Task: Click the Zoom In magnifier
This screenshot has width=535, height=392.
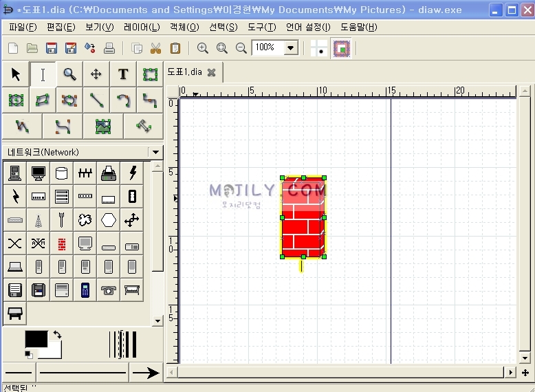Action: pyautogui.click(x=203, y=48)
